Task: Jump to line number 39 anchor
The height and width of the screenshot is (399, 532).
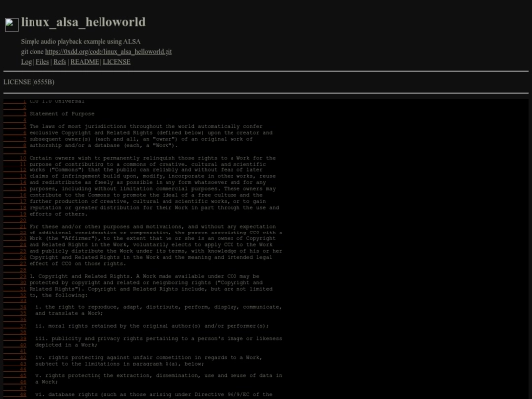Action: coord(15,339)
